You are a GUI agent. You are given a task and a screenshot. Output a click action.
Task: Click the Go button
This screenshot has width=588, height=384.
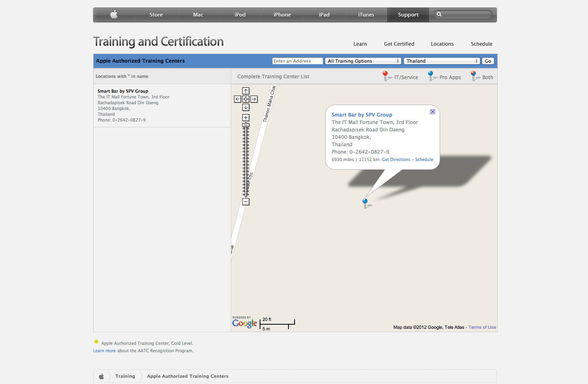pyautogui.click(x=488, y=61)
